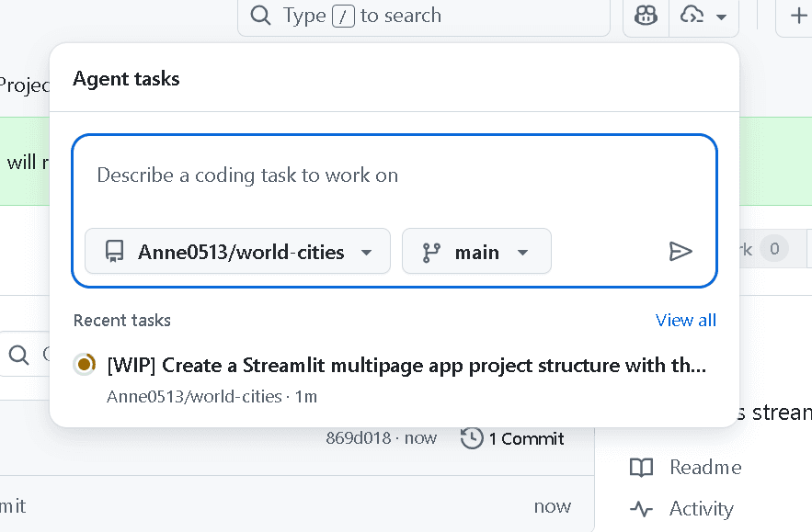Send the task with the arrow icon
This screenshot has height=532, width=812.
click(680, 252)
